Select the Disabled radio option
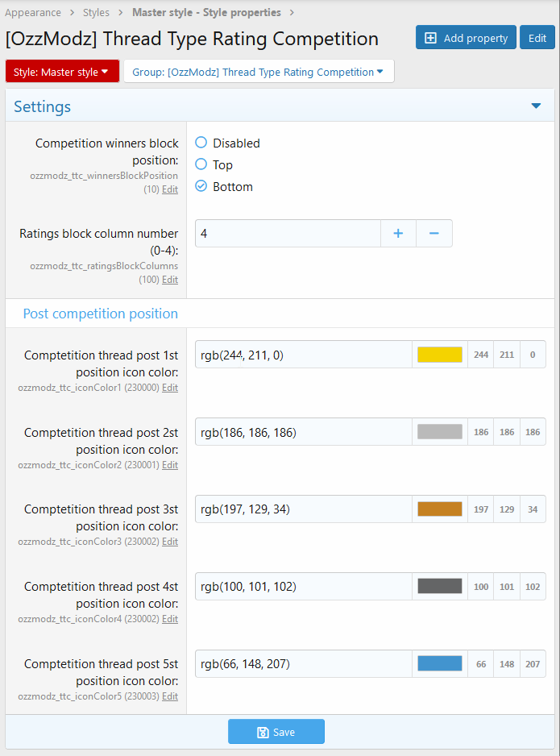 (x=201, y=142)
